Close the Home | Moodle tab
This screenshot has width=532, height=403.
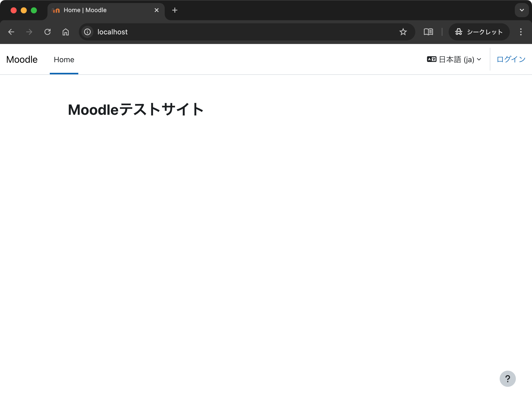click(157, 10)
